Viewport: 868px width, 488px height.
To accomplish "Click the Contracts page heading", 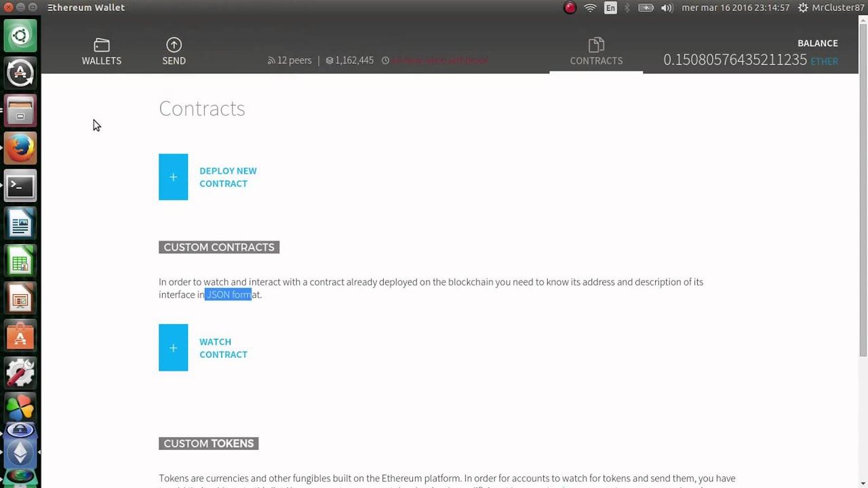I will 202,108.
